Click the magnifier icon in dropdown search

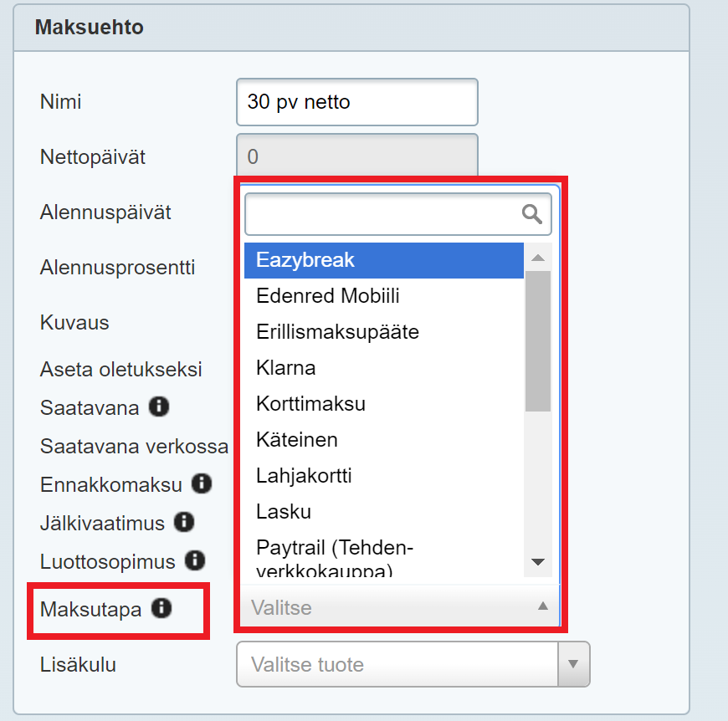tap(531, 214)
